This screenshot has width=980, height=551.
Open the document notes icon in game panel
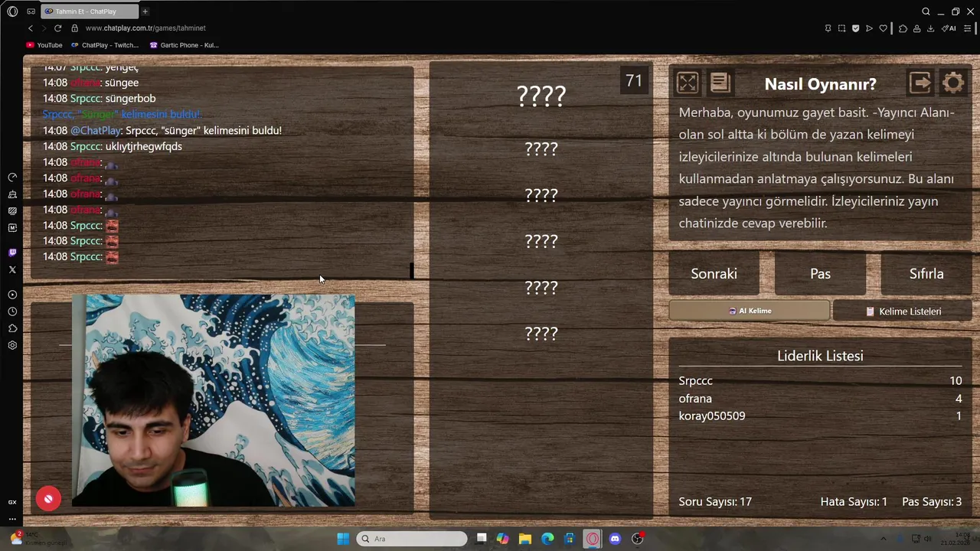point(720,83)
